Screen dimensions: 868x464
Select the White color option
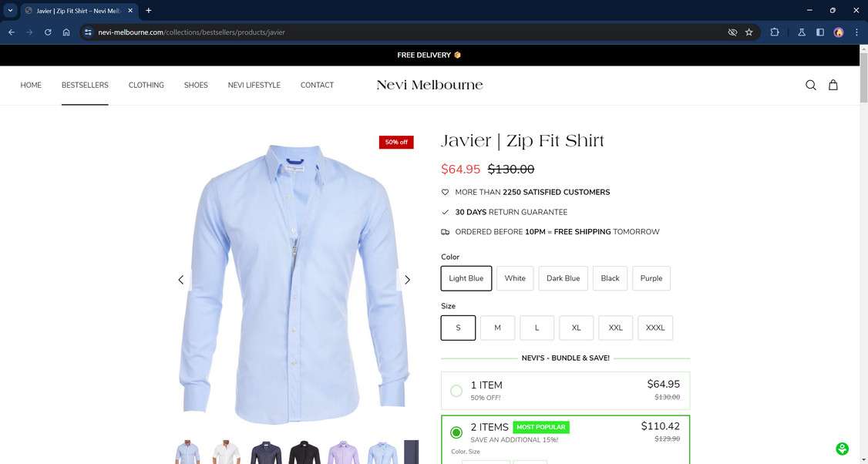click(514, 278)
